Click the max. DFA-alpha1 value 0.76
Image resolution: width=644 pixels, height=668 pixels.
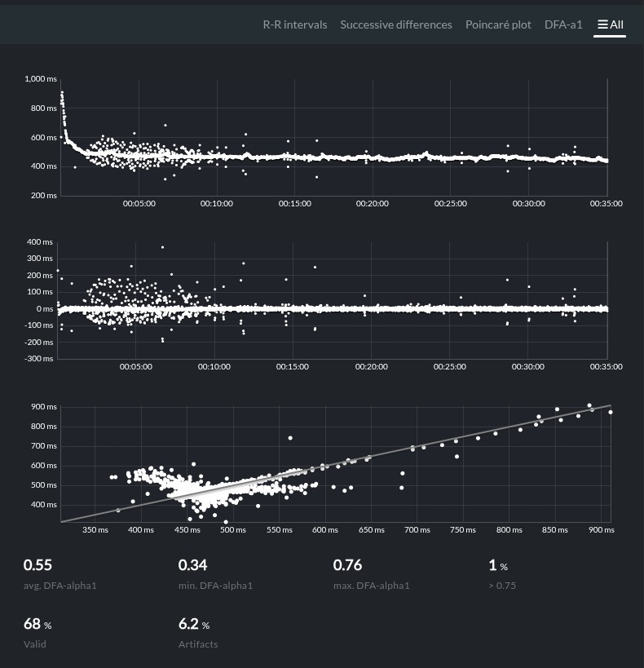[x=347, y=565]
